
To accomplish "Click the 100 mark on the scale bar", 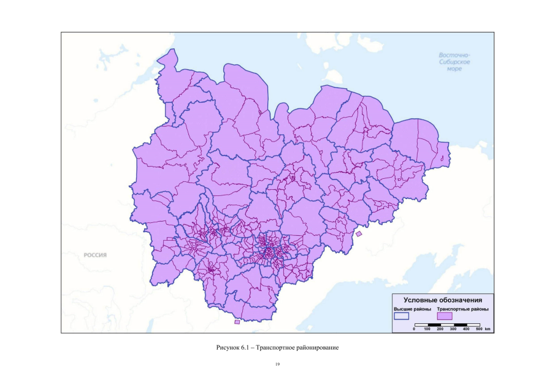I will [x=427, y=329].
